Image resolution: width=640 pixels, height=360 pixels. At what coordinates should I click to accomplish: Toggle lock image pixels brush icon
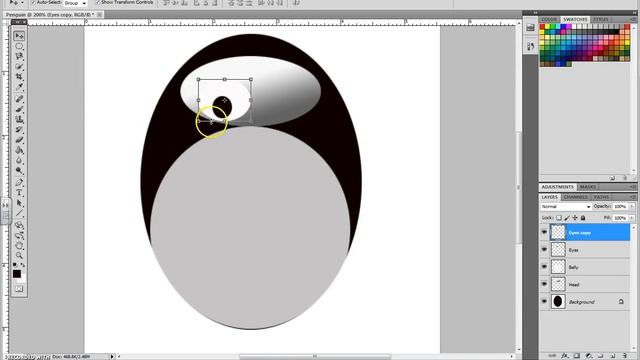(567, 218)
